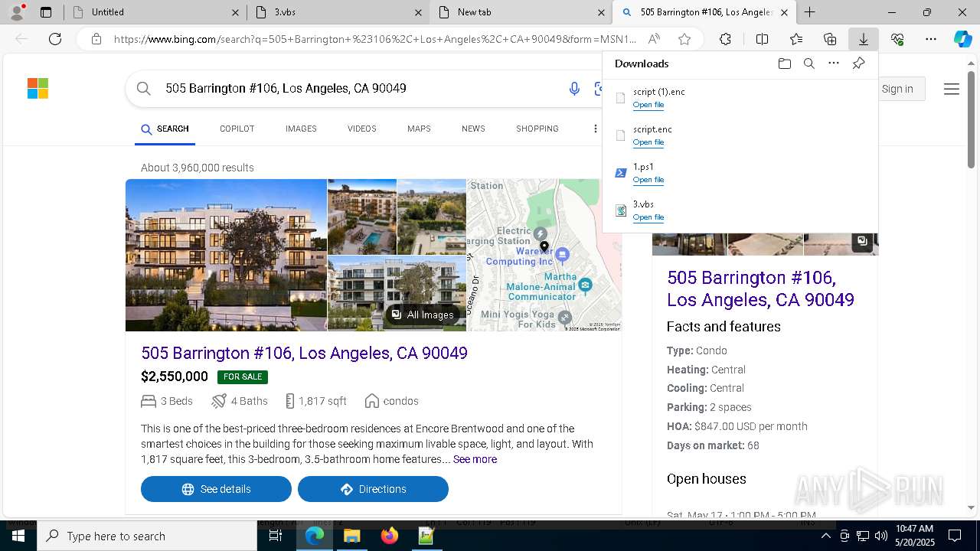Click the See details button

click(x=216, y=489)
